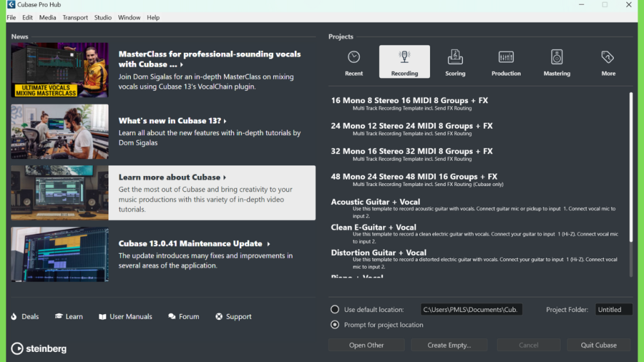Viewport: 644px width, 362px height.
Task: Open the Media menu
Action: (48, 18)
